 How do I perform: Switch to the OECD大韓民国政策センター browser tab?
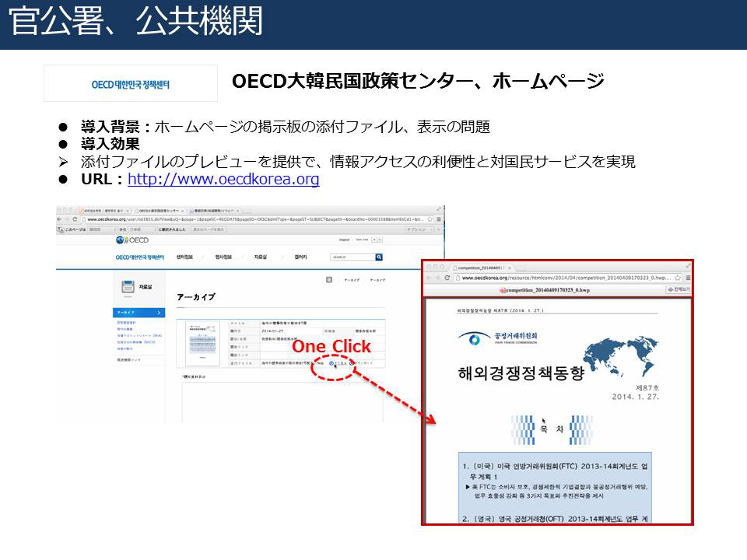[x=159, y=210]
